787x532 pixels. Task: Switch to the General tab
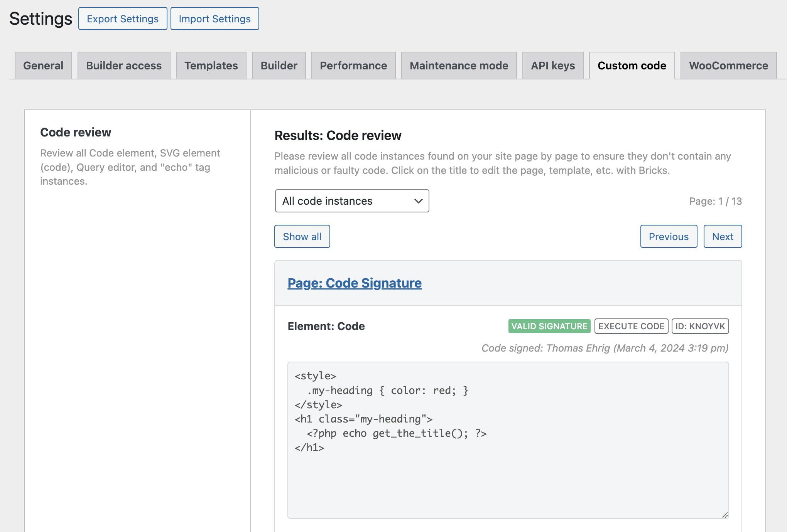click(x=43, y=66)
